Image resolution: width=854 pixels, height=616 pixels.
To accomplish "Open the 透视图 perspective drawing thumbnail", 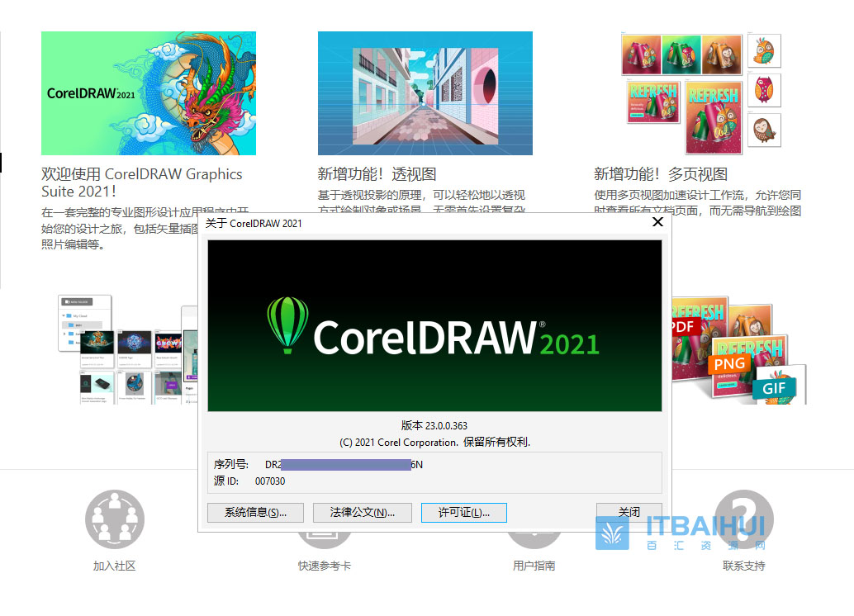I will click(x=425, y=93).
